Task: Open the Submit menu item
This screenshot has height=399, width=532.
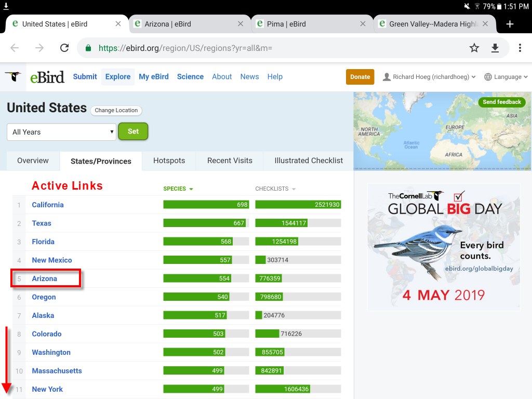Action: 85,77
